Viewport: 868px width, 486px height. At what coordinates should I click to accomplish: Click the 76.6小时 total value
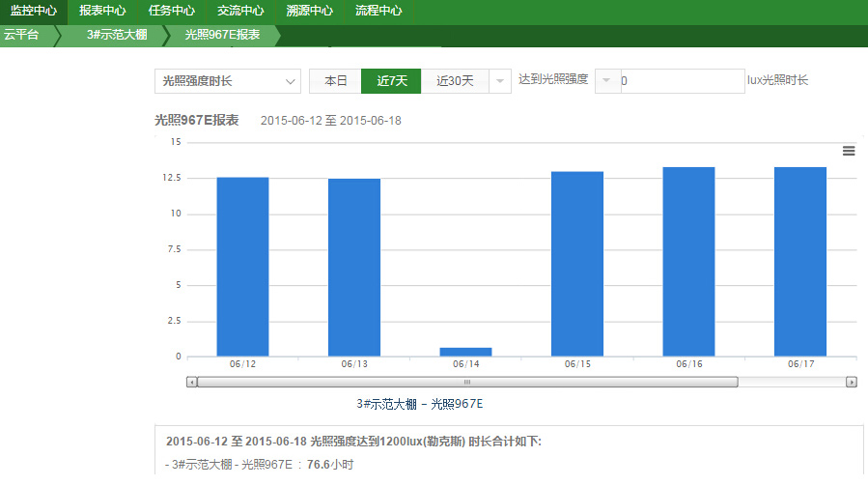pos(330,465)
